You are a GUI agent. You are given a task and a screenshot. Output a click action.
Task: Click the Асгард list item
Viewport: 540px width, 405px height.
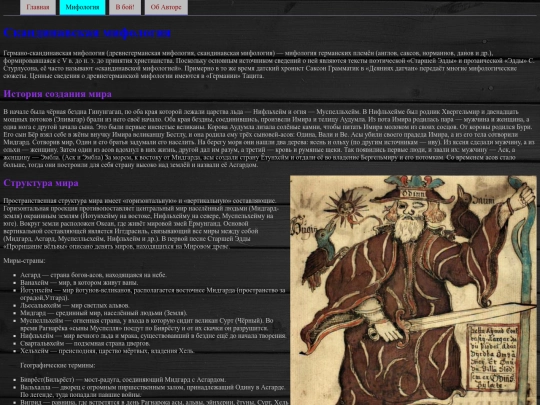93,275
